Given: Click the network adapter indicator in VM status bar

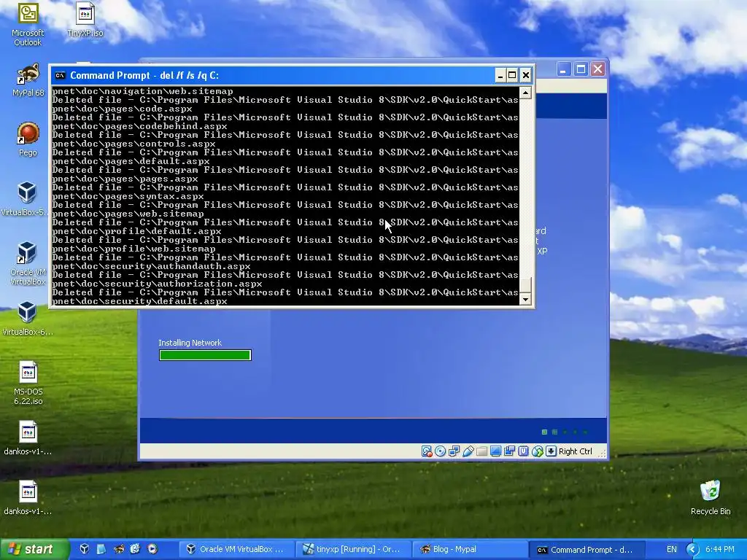Looking at the screenshot, I should [x=454, y=451].
